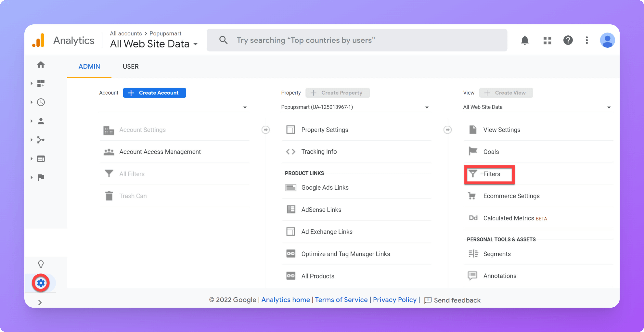Image resolution: width=644 pixels, height=332 pixels.
Task: Click the user profile avatar
Action: (x=607, y=40)
